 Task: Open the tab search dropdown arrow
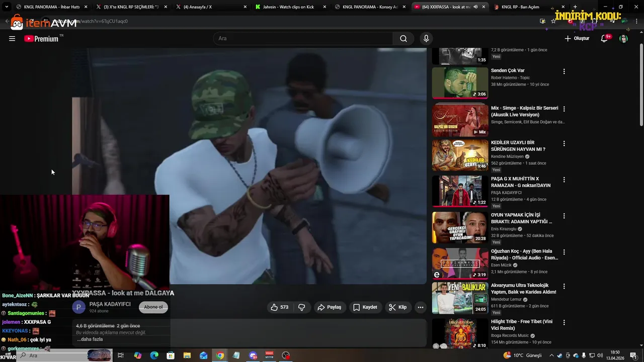pyautogui.click(x=7, y=7)
